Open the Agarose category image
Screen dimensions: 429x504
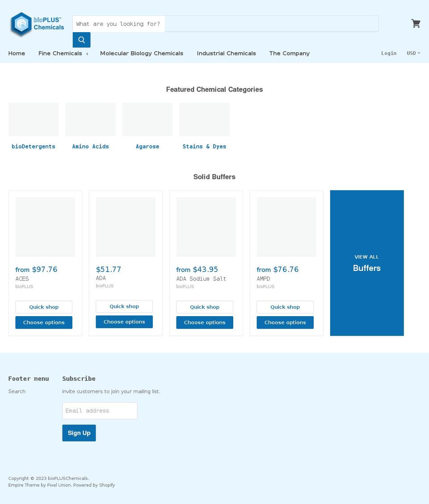(147, 120)
